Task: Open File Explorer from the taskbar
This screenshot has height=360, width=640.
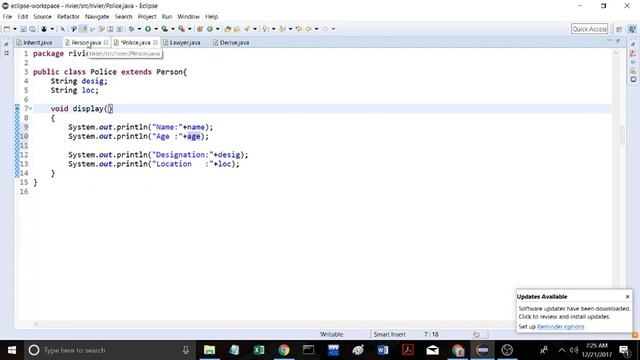Action: (209, 350)
